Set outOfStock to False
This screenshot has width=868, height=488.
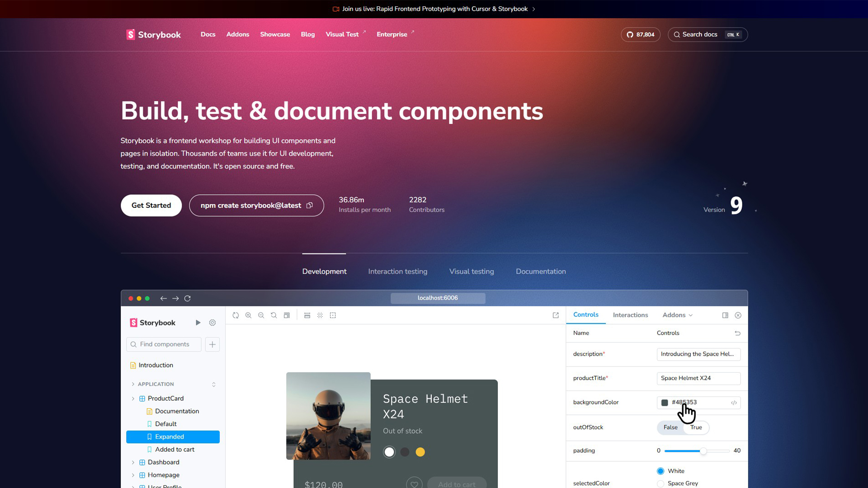(670, 427)
